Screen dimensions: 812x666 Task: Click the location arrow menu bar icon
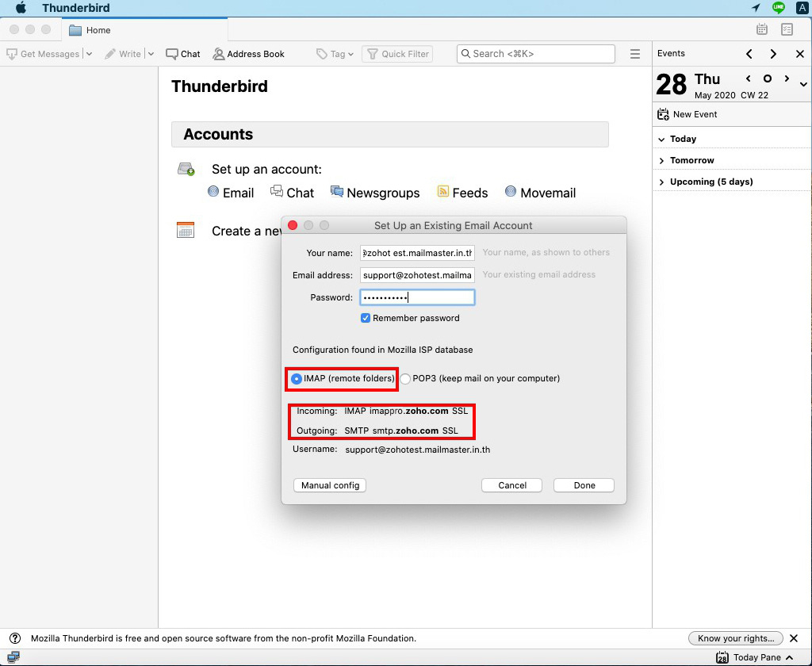pyautogui.click(x=756, y=7)
